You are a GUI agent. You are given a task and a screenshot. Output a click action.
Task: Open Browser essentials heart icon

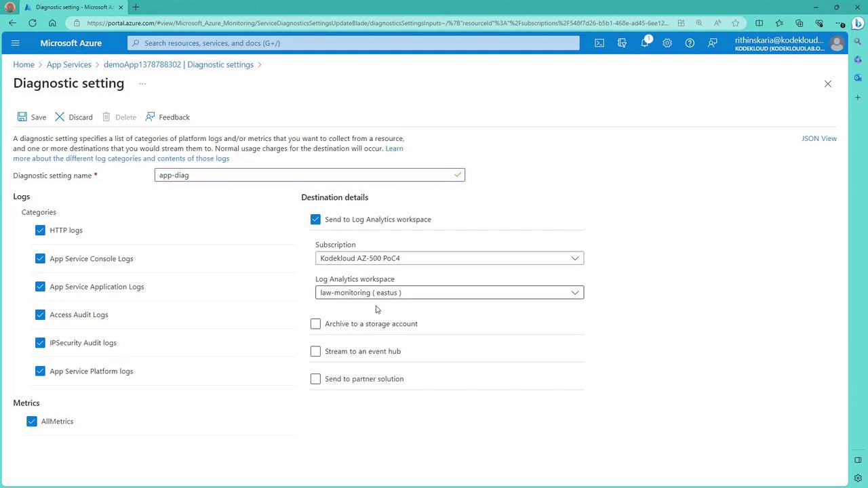pyautogui.click(x=819, y=23)
